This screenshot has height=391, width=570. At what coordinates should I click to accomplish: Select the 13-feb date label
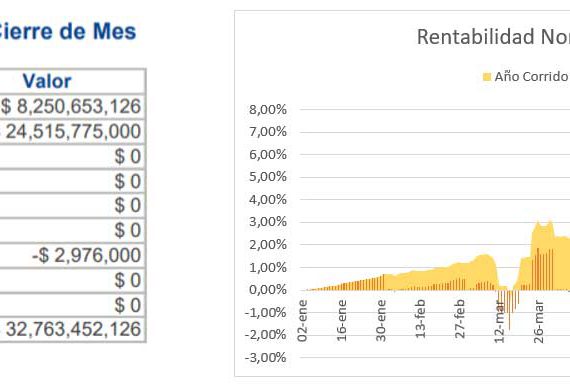(421, 319)
